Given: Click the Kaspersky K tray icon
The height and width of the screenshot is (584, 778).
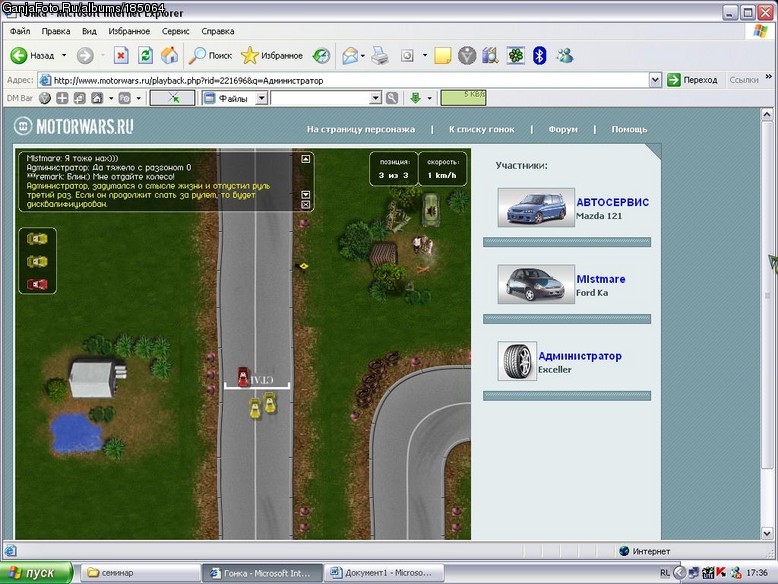Looking at the screenshot, I should 720,573.
